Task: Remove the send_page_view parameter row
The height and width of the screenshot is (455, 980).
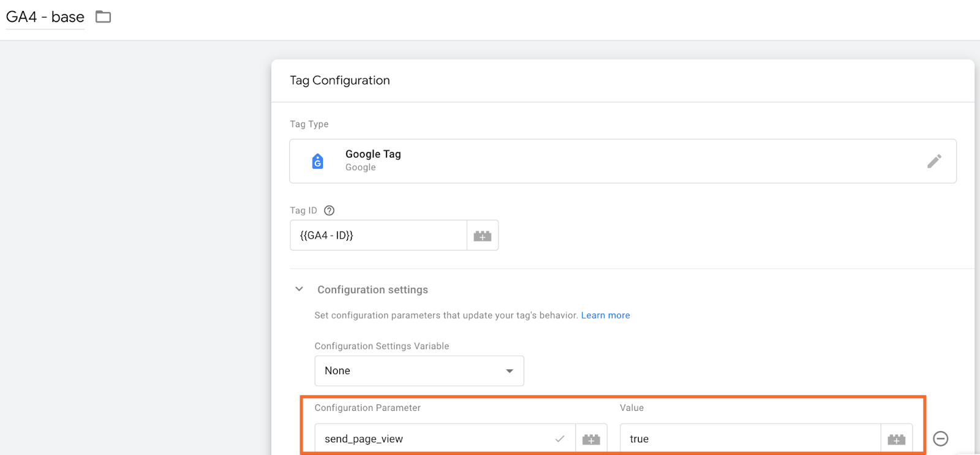Action: tap(941, 438)
